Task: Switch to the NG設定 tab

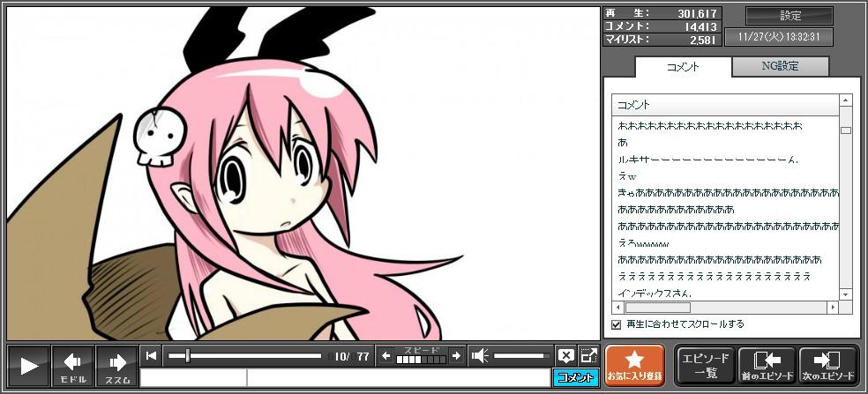Action: [781, 66]
